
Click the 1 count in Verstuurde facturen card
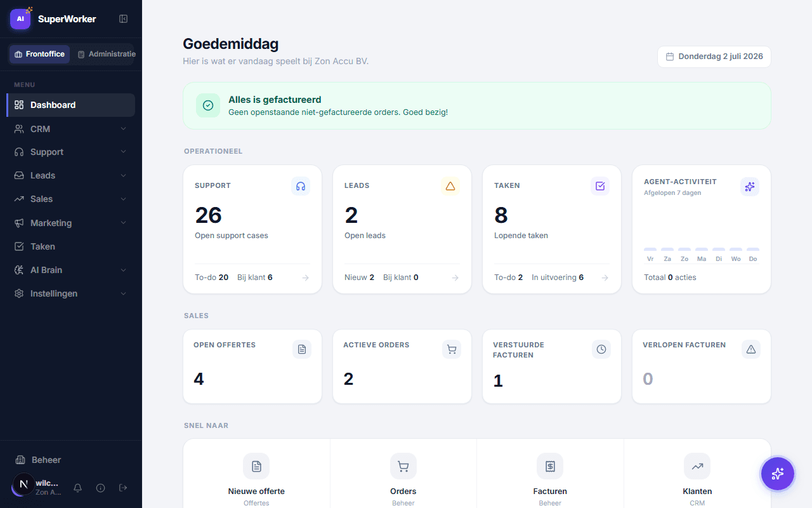(x=498, y=381)
